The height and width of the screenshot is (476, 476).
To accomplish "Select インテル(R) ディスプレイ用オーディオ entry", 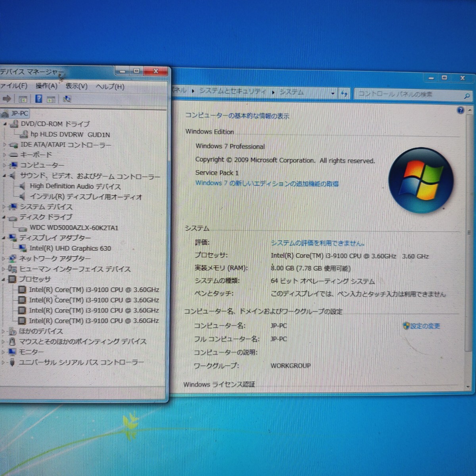I will pos(86,197).
